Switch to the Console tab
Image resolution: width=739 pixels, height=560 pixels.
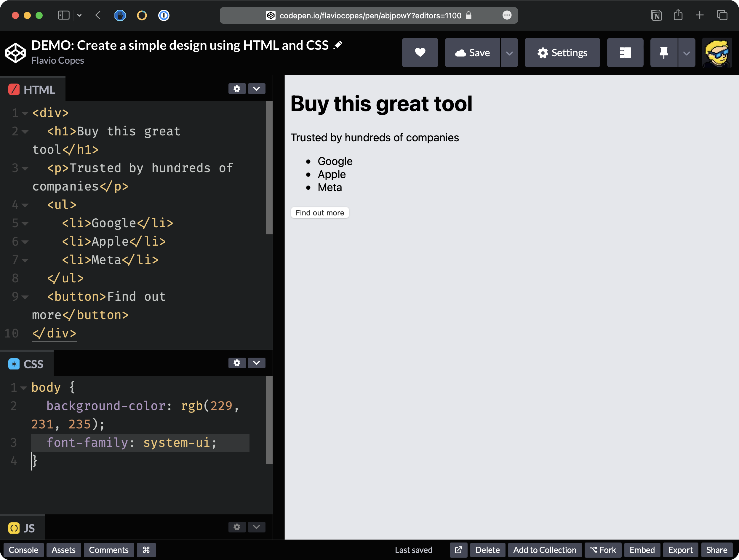[x=23, y=550]
